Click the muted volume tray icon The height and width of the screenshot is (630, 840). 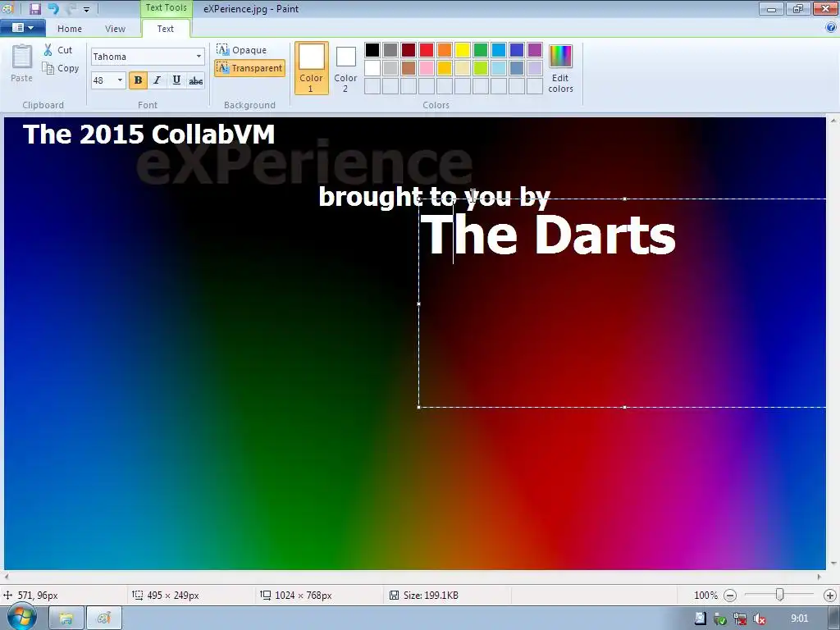[760, 619]
